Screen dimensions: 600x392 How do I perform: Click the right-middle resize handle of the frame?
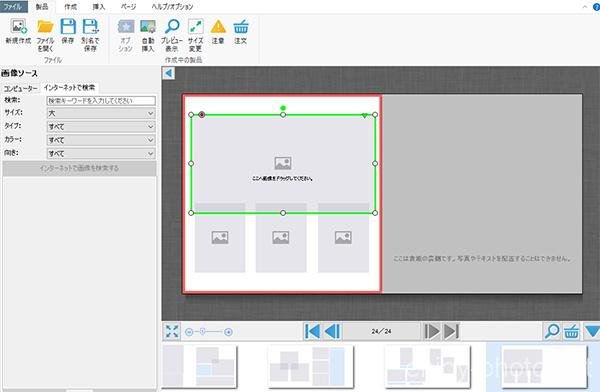click(x=375, y=163)
